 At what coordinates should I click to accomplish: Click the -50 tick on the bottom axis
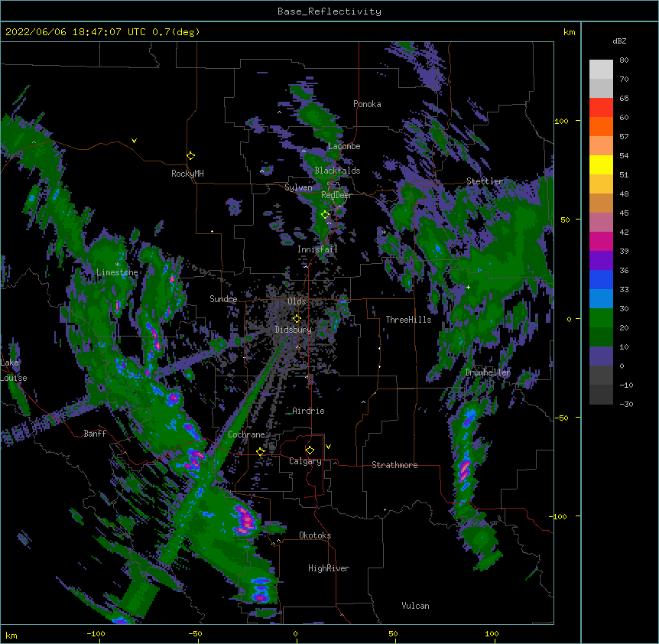pyautogui.click(x=195, y=634)
